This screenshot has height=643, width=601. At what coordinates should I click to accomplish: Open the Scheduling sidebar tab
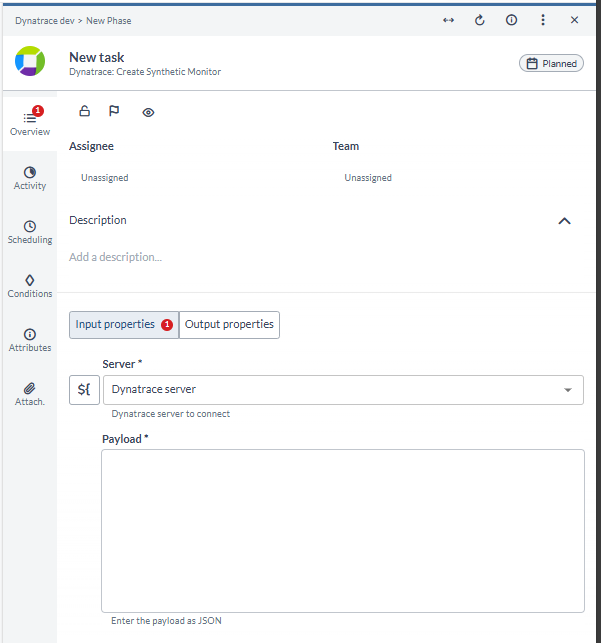point(30,232)
